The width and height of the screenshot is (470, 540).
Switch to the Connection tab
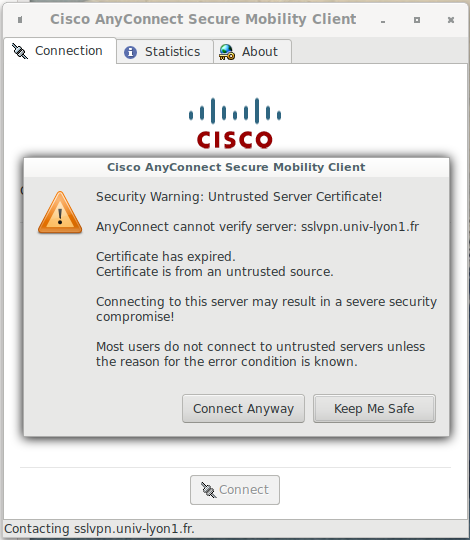60,51
